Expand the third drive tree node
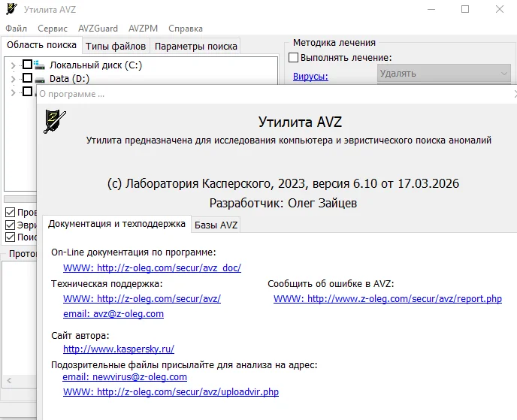This screenshot has height=420, width=517. click(14, 92)
